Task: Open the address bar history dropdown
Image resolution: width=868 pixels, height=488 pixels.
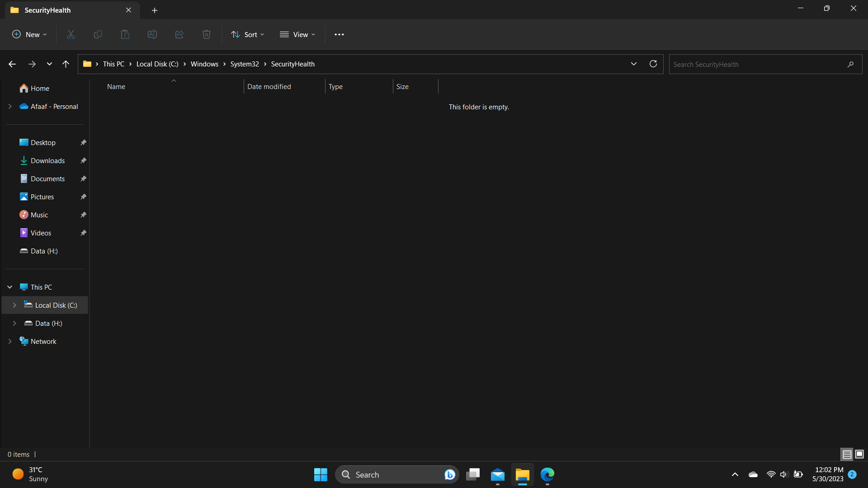Action: point(633,64)
